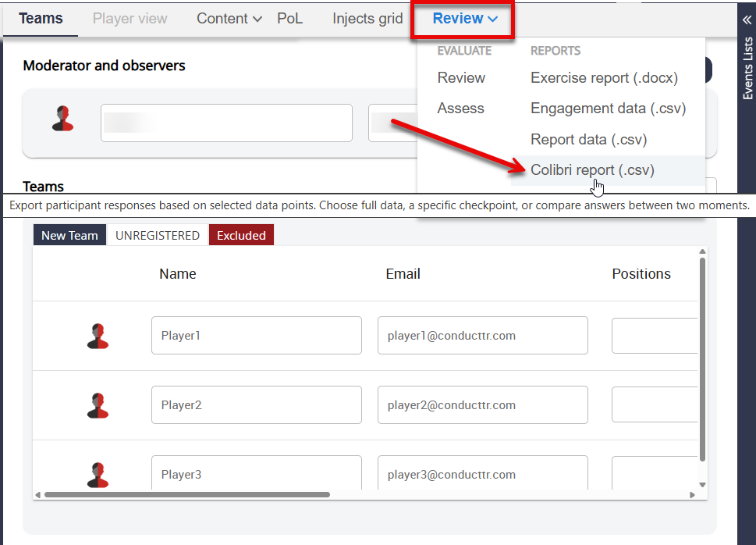The image size is (756, 545).
Task: Open the Excluded team tab
Action: 241,235
